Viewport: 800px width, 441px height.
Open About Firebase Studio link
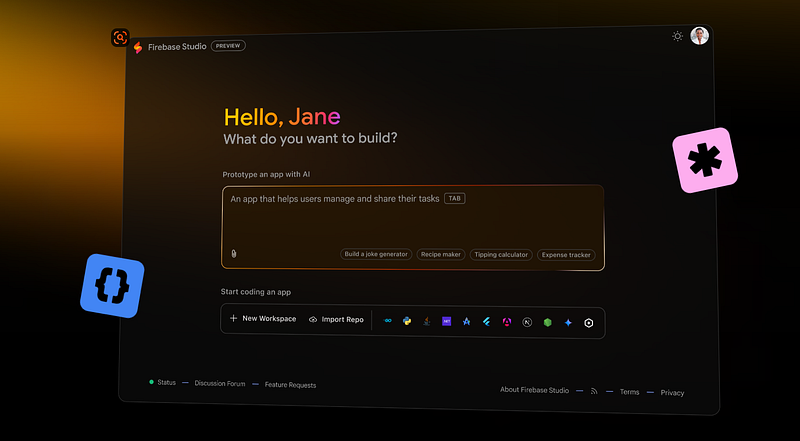534,390
